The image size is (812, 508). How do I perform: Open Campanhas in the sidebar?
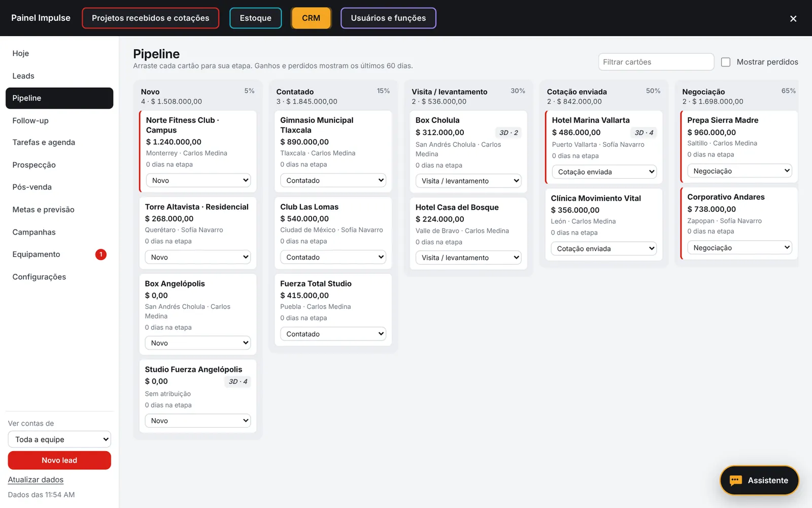59,232
